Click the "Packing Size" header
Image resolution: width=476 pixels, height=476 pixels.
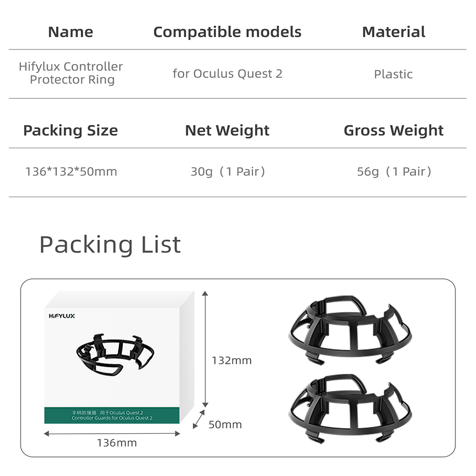click(70, 130)
